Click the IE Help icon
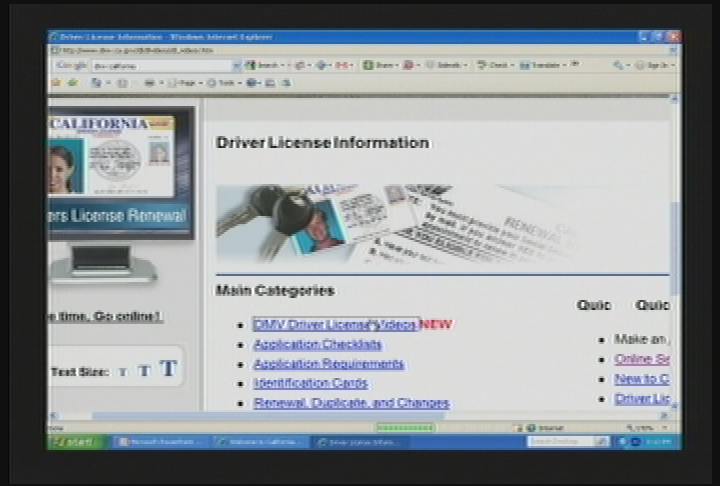The width and height of the screenshot is (720, 486). click(x=251, y=83)
